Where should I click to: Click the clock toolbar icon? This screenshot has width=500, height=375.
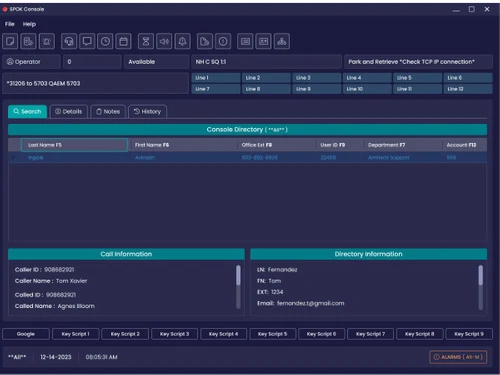[x=105, y=41]
